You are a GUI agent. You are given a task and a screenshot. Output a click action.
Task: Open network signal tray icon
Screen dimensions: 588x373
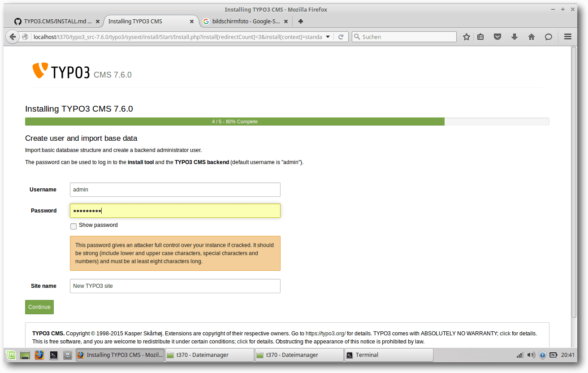[520, 355]
